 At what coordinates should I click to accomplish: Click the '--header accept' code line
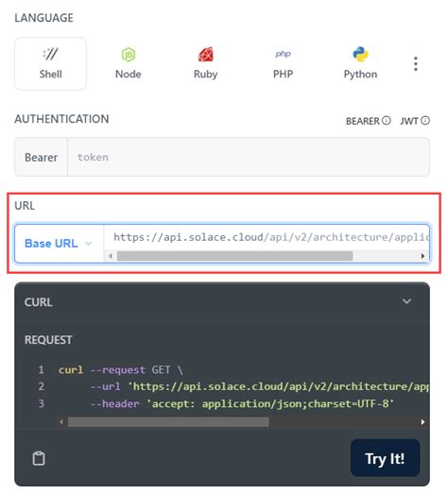pyautogui.click(x=242, y=403)
